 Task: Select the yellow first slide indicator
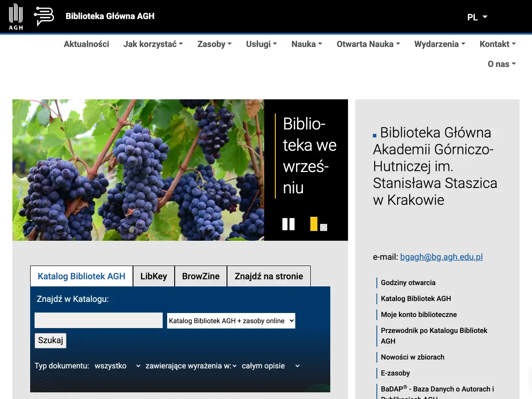tap(314, 224)
